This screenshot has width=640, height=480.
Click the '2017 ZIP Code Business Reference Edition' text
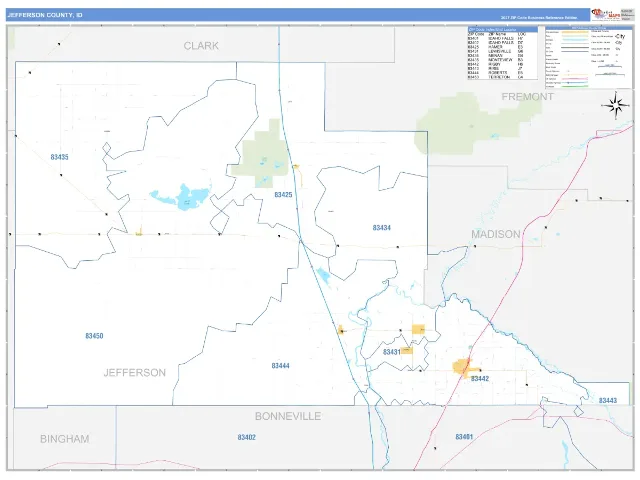coord(539,18)
